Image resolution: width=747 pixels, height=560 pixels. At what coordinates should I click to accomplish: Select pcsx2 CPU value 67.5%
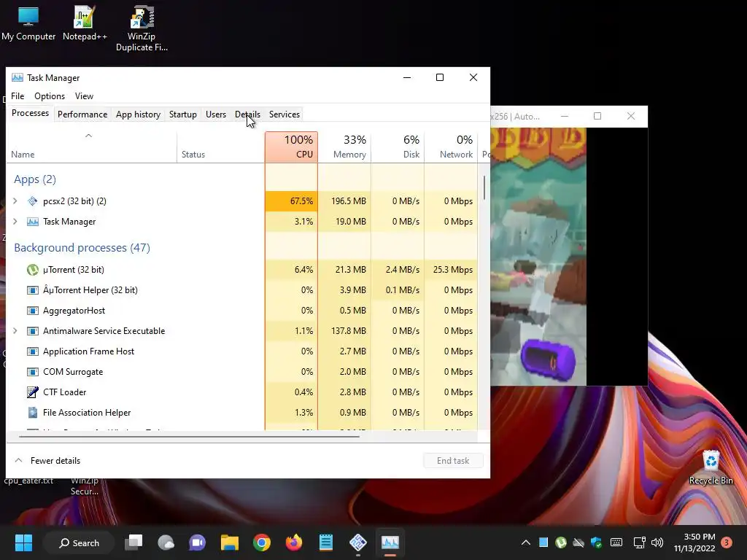292,201
